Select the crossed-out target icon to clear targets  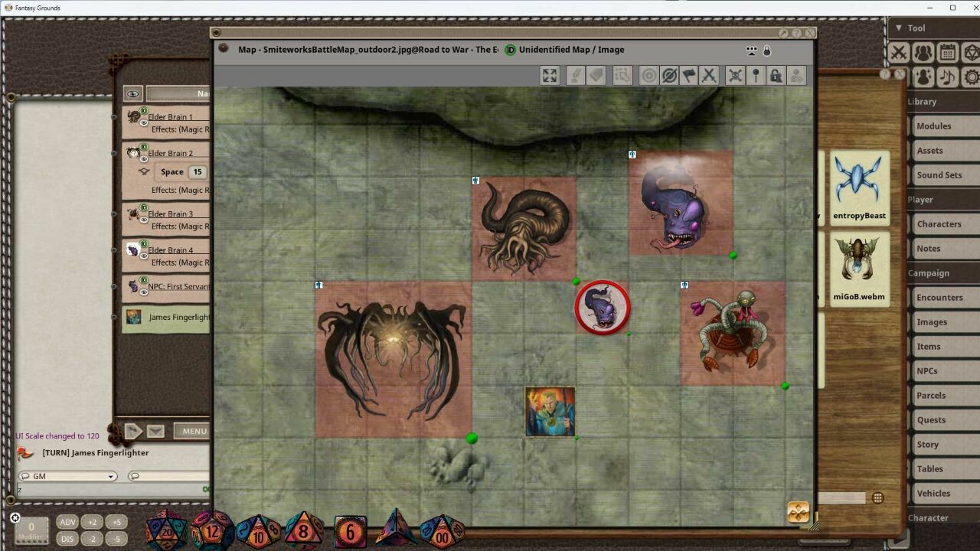[669, 75]
